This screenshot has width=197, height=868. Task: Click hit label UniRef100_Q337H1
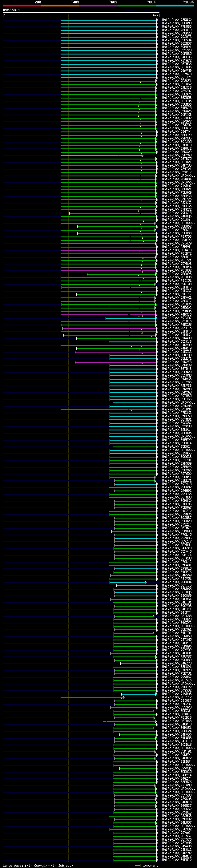(x=176, y=460)
